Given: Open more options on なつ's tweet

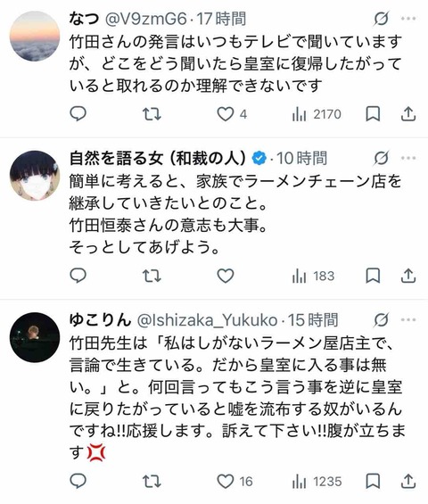Looking at the screenshot, I should click(x=408, y=19).
